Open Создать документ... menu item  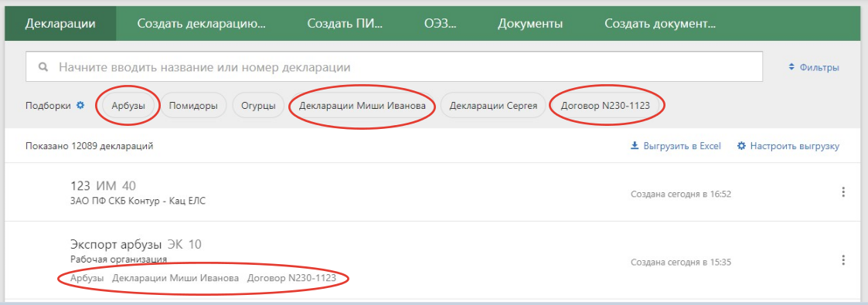[x=660, y=24]
